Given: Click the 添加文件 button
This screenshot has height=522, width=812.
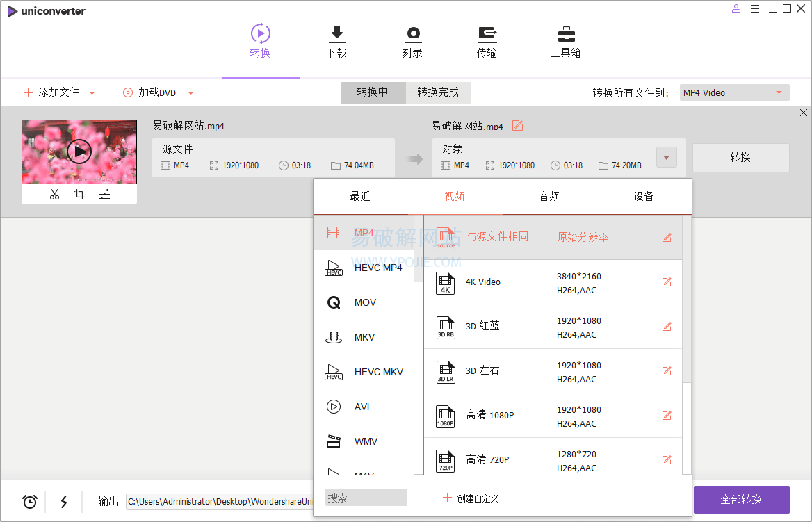Looking at the screenshot, I should point(51,92).
